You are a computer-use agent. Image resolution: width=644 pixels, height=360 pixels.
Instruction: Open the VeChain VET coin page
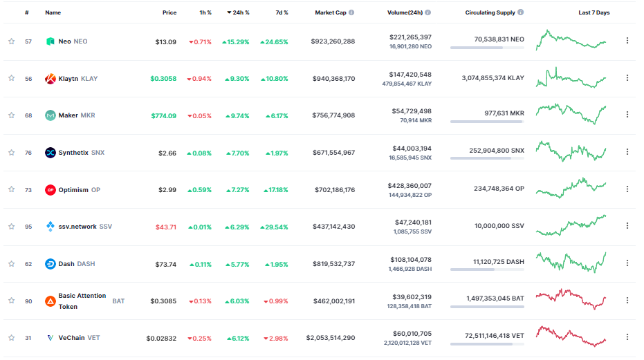click(80, 338)
